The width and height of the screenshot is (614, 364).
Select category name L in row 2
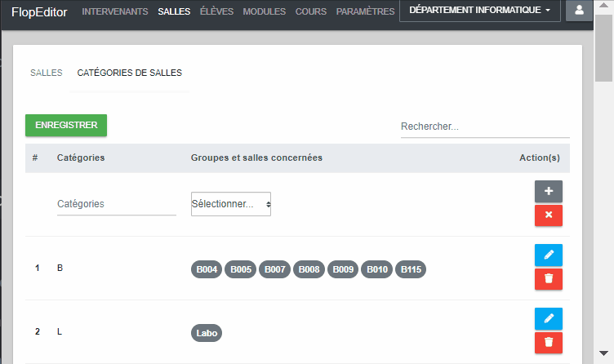pyautogui.click(x=60, y=332)
